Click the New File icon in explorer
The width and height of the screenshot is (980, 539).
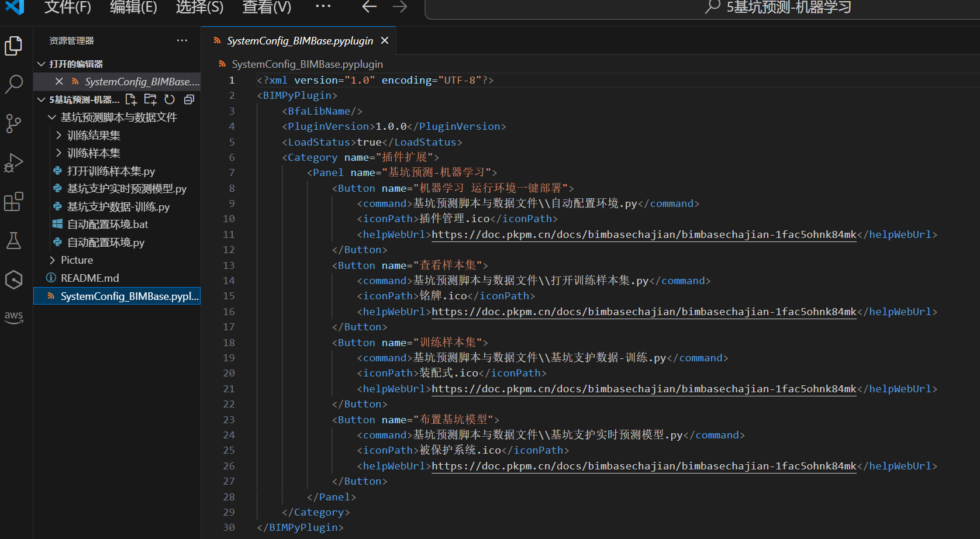[x=131, y=99]
